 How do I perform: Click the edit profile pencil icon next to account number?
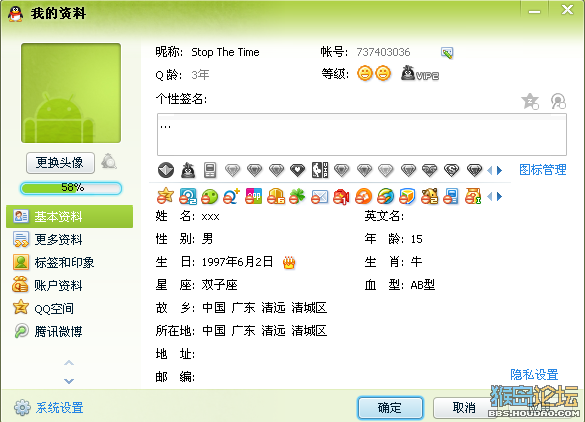click(x=447, y=53)
